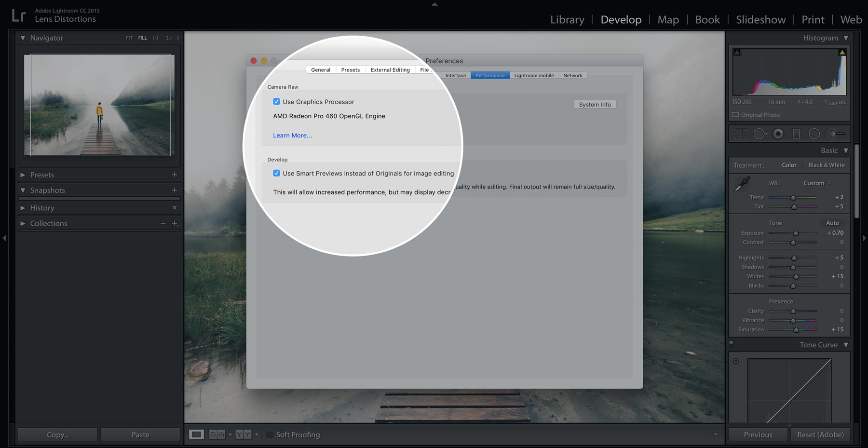Switch to the Library module
Image resolution: width=868 pixels, height=448 pixels.
567,20
